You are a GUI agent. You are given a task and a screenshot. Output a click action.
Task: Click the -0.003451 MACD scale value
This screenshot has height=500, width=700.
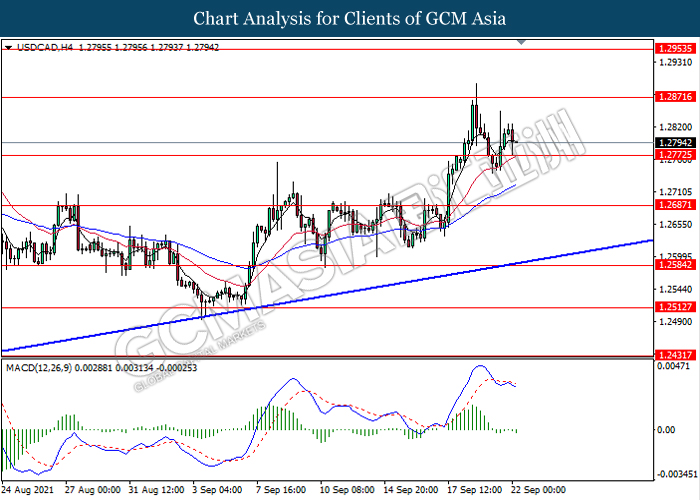pyautogui.click(x=676, y=474)
